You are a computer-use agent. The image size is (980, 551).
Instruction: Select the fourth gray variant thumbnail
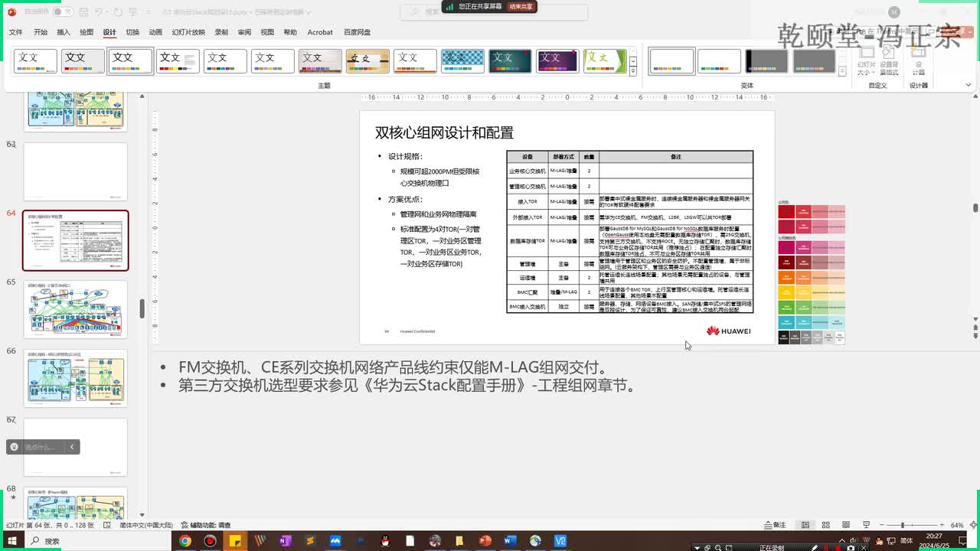(x=814, y=60)
